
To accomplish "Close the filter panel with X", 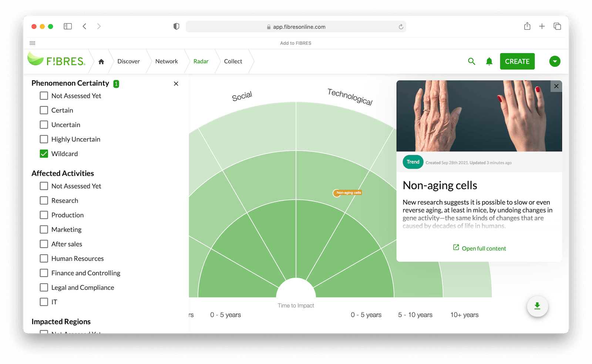I will tap(176, 84).
